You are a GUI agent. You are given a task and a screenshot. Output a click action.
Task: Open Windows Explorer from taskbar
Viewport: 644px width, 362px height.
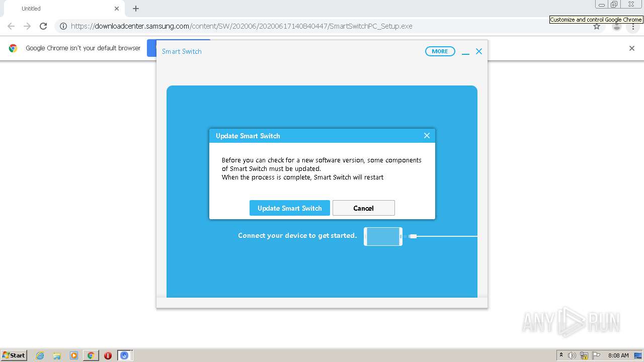pyautogui.click(x=57, y=355)
